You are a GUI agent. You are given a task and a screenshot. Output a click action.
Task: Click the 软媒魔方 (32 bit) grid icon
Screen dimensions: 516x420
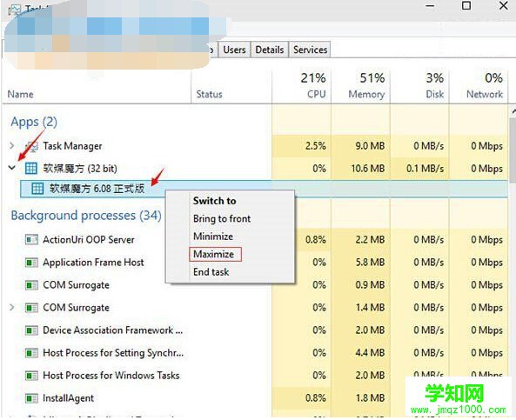[31, 168]
